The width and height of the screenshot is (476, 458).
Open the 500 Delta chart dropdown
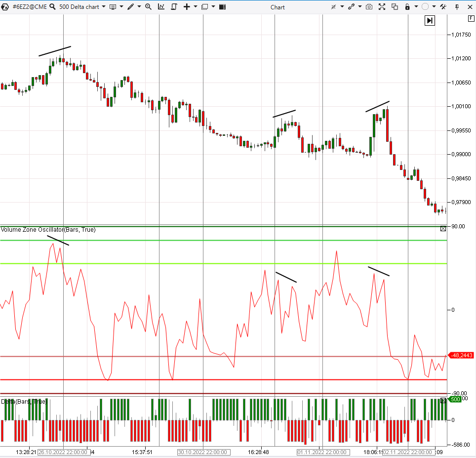[x=103, y=7]
